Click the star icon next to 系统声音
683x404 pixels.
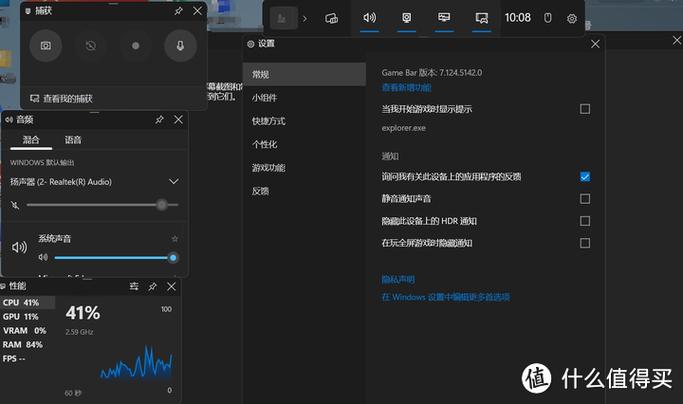(175, 238)
